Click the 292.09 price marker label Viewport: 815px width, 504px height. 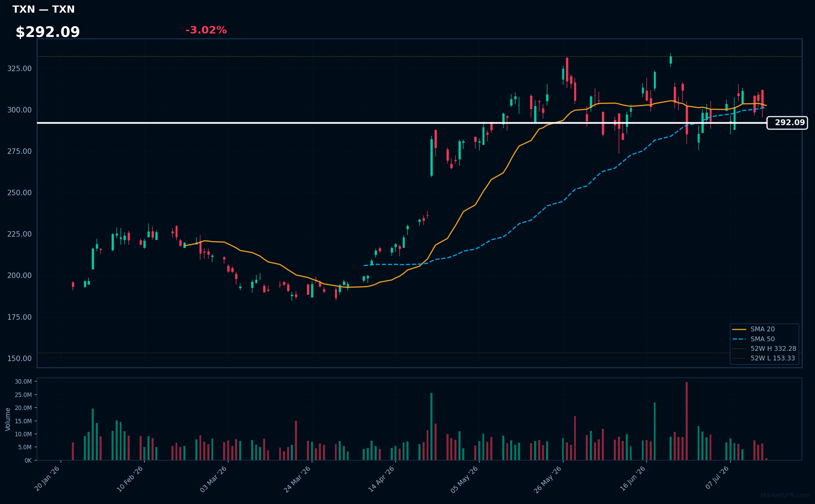(x=787, y=123)
